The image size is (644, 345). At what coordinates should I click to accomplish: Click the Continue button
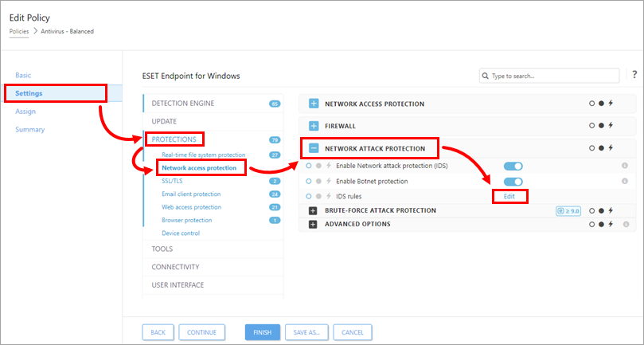click(x=201, y=332)
